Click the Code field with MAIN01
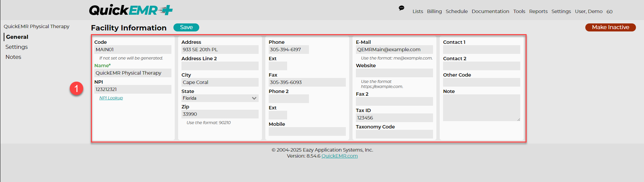This screenshot has height=182, width=644. click(x=133, y=50)
